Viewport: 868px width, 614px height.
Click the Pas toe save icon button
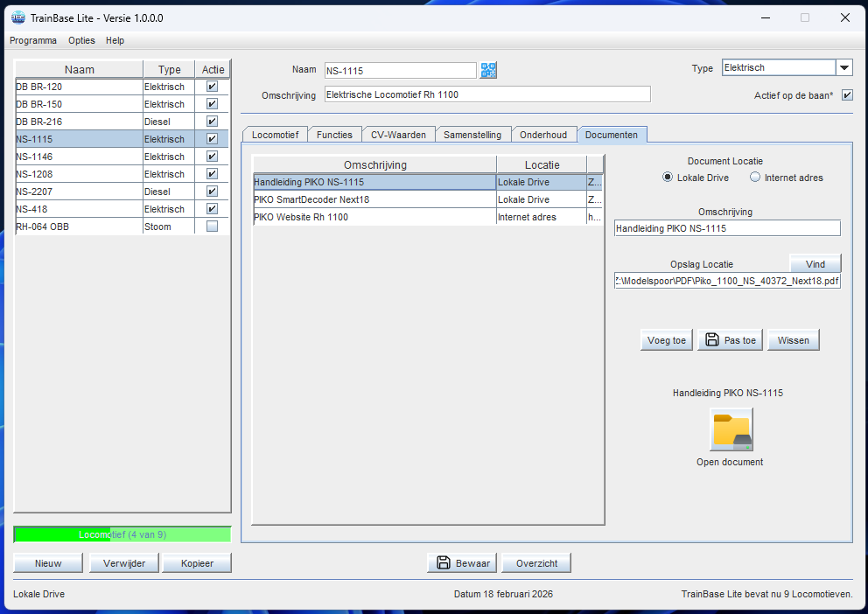click(x=731, y=340)
